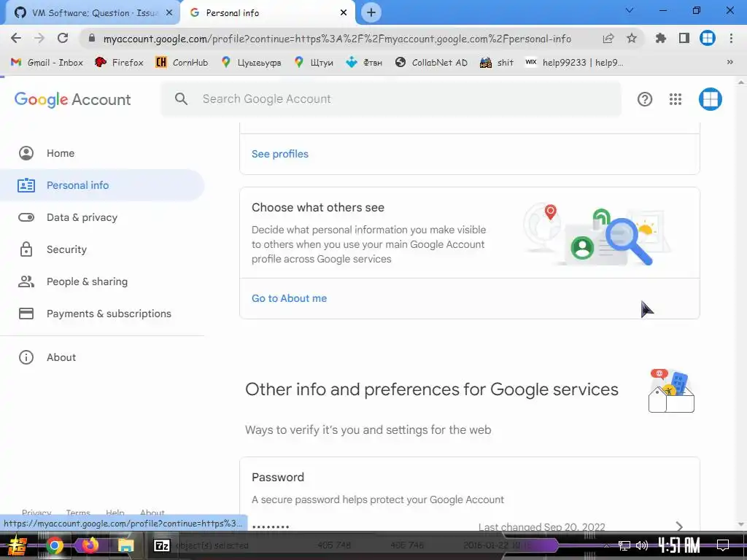
Task: Open the Firefox bookmark
Action: 119,63
